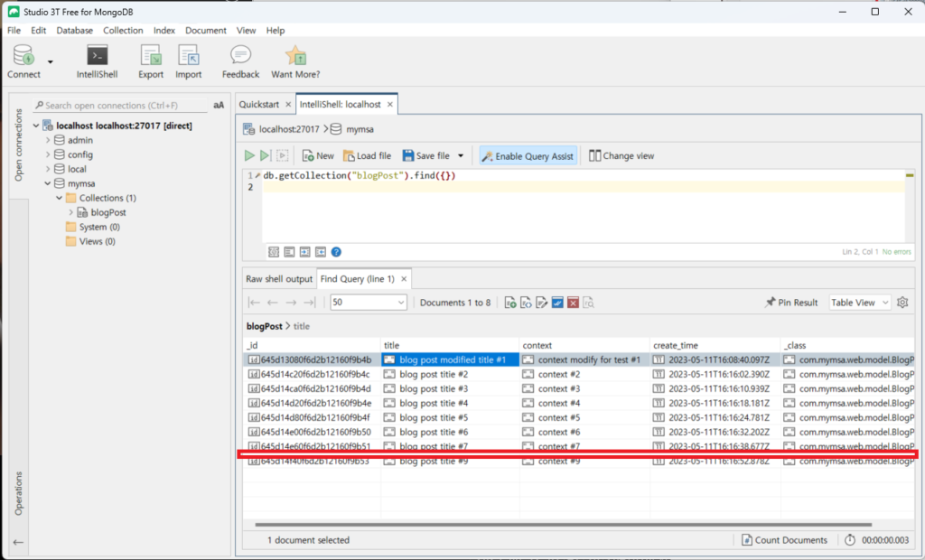Image resolution: width=925 pixels, height=560 pixels.
Task: Click Change view button
Action: (x=621, y=155)
